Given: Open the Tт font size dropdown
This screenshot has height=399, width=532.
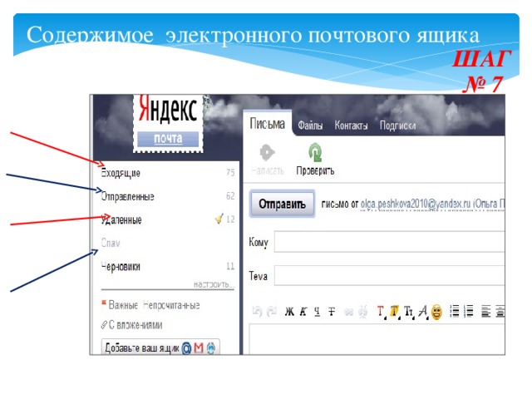Looking at the screenshot, I should tap(409, 312).
